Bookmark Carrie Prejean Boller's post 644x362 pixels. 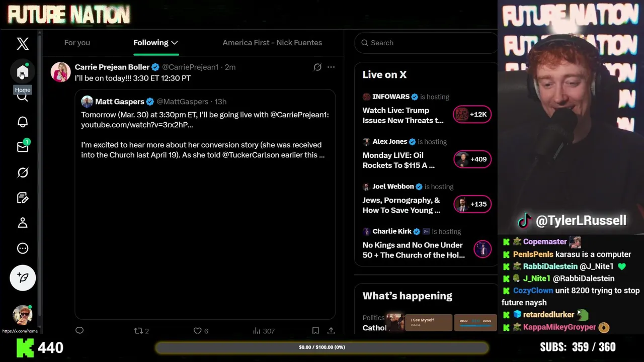tap(315, 330)
